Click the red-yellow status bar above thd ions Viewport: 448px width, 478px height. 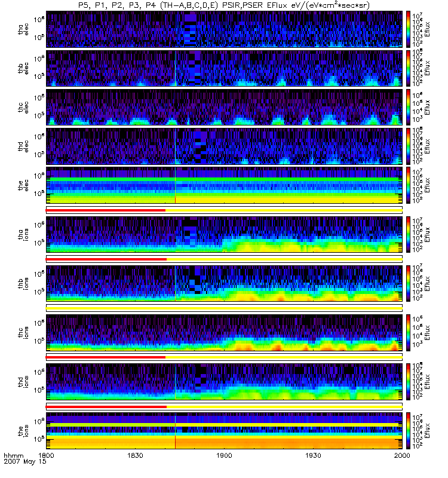[x=224, y=357]
